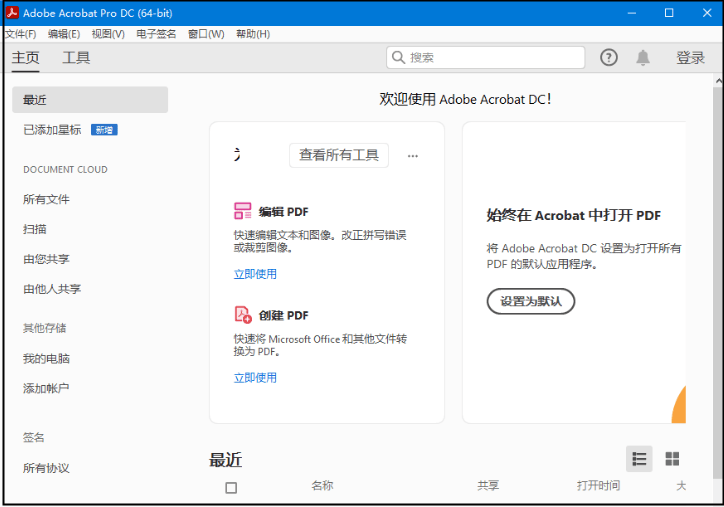Click the 查看所有工具 button
This screenshot has height=507, width=724.
point(339,155)
